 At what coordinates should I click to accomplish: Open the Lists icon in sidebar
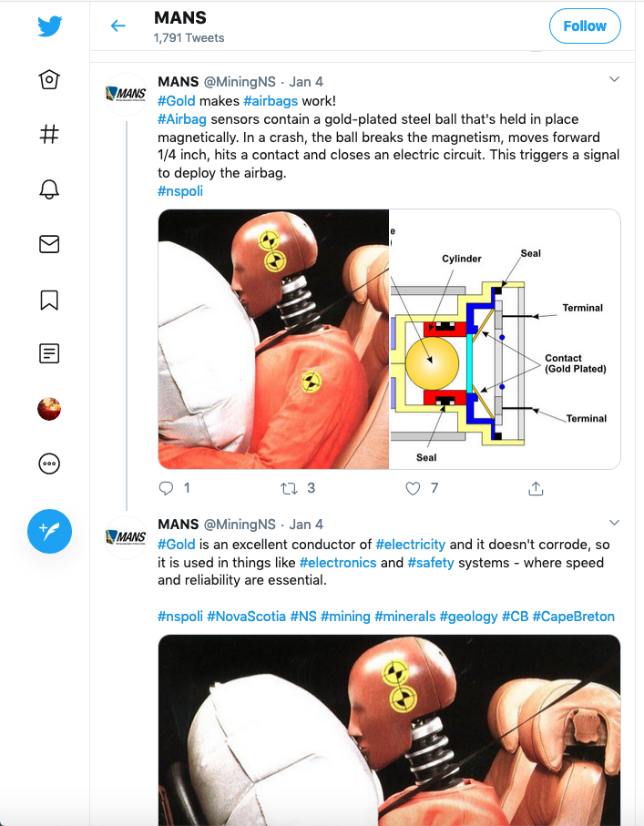click(49, 353)
